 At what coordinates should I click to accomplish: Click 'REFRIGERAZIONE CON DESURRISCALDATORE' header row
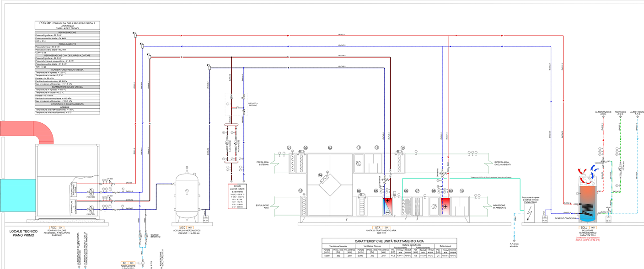pyautogui.click(x=67, y=55)
